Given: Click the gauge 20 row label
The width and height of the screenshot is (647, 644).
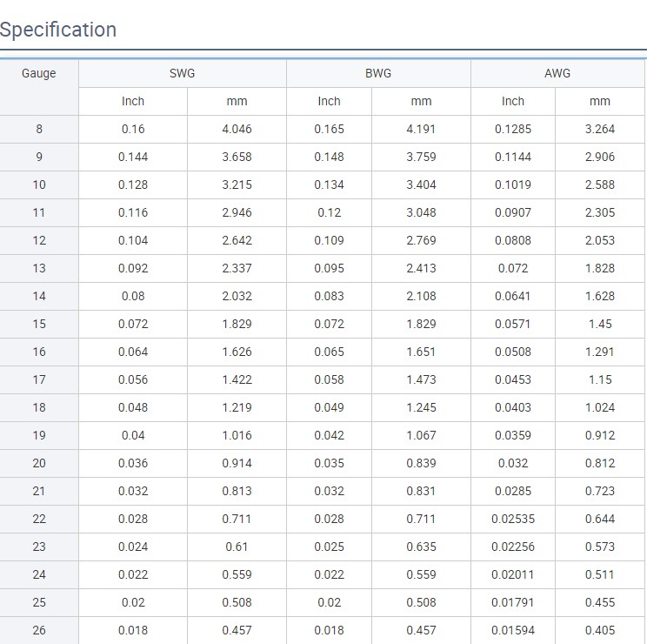Looking at the screenshot, I should tap(38, 463).
